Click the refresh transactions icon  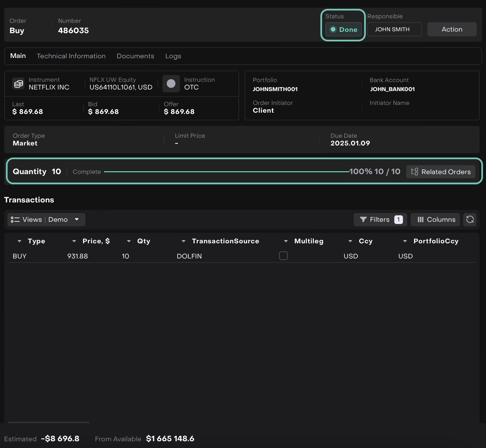point(470,219)
